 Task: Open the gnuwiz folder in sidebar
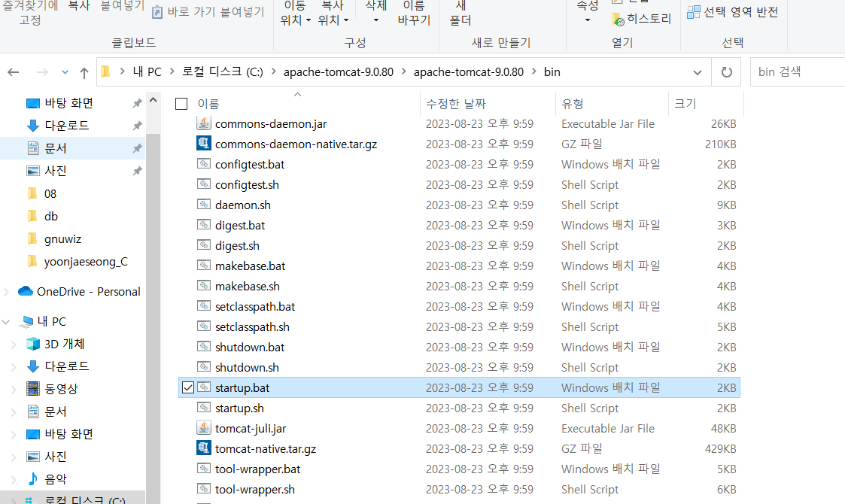[62, 238]
